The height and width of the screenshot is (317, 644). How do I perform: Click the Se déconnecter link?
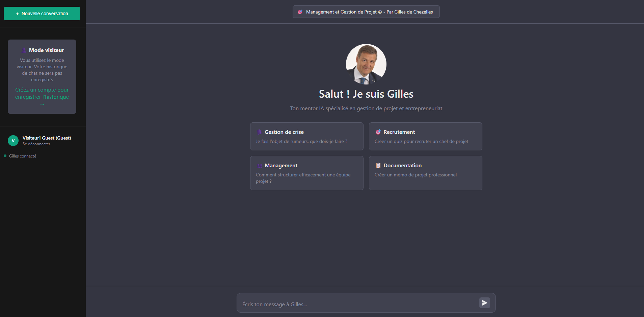coord(36,144)
